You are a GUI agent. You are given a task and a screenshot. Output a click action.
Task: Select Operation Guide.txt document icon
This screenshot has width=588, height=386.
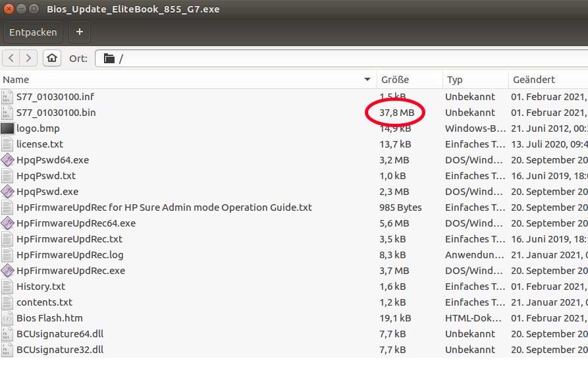point(7,207)
